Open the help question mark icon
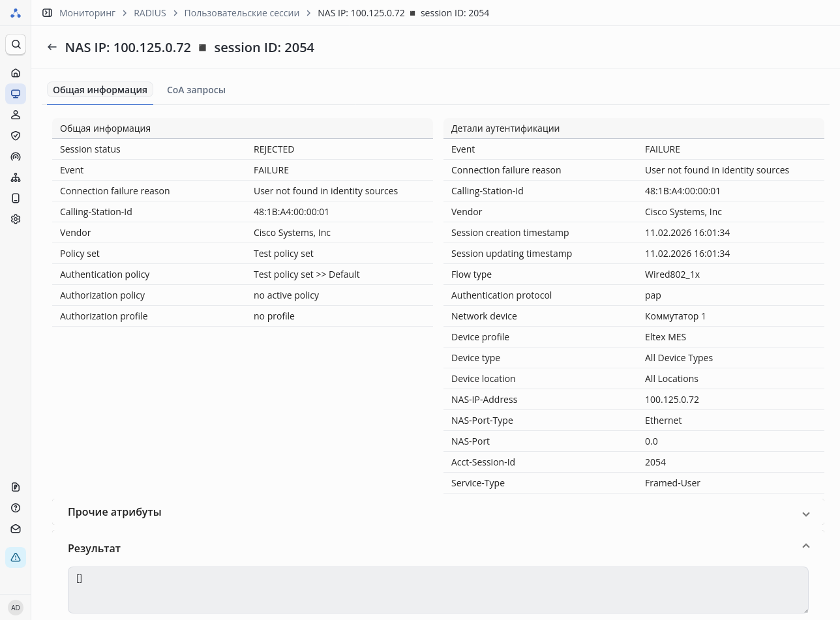 (x=16, y=508)
